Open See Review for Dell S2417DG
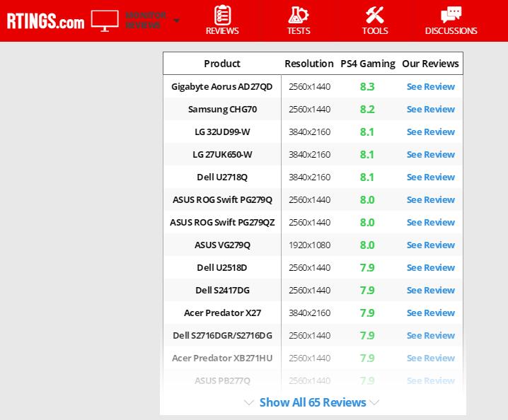Screen dimensions: 508x420 [x=431, y=290]
